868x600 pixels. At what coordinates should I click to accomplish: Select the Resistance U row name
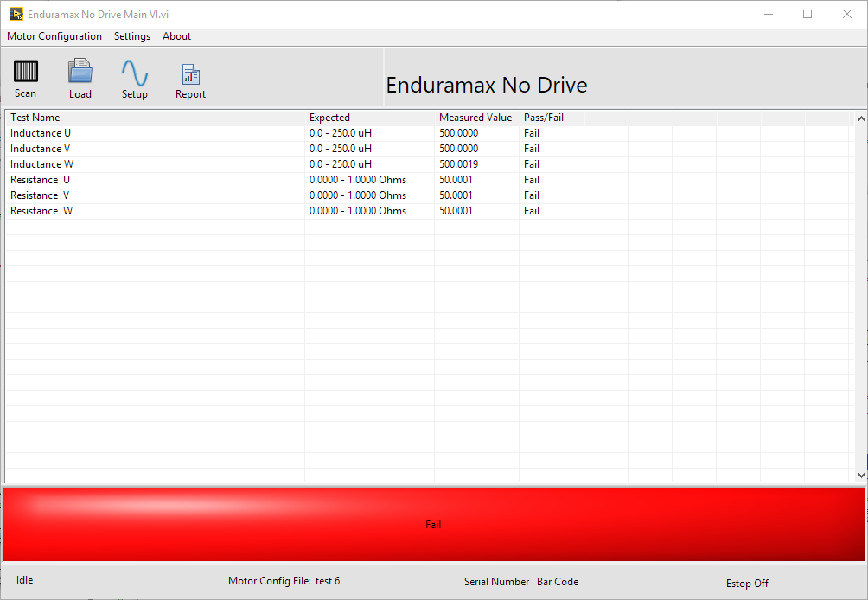coord(40,180)
